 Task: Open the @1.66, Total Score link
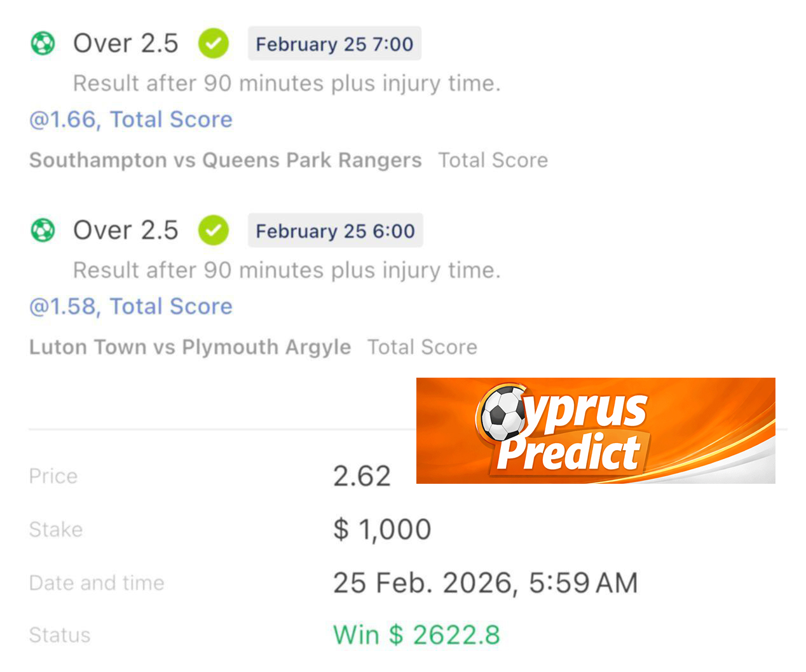[x=131, y=120]
